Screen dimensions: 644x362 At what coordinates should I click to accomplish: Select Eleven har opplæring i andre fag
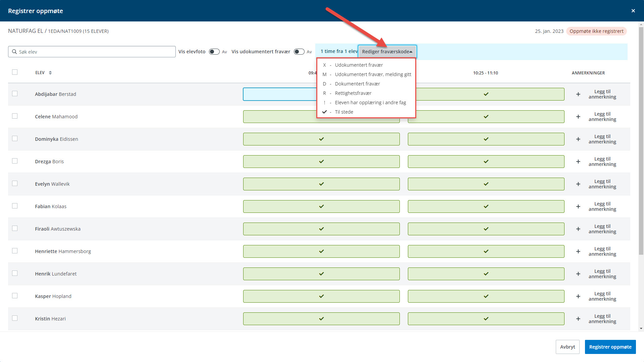[x=366, y=103]
